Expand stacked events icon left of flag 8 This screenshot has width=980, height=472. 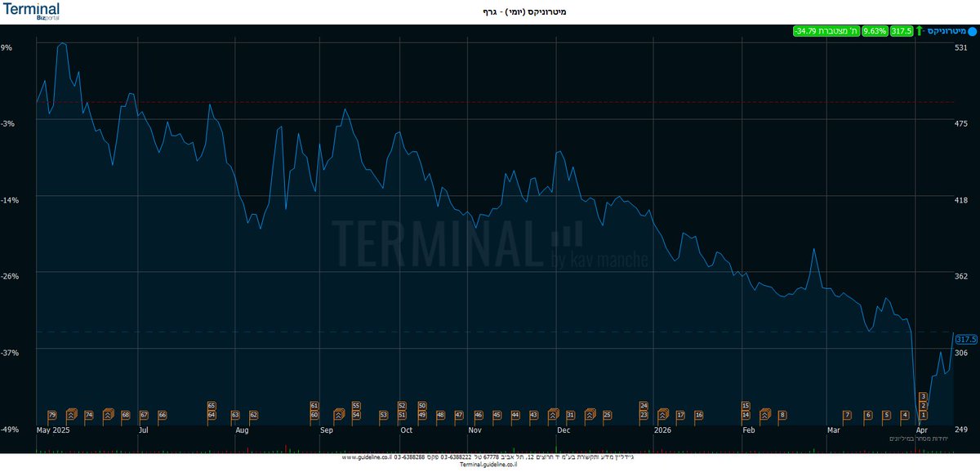coord(765,414)
